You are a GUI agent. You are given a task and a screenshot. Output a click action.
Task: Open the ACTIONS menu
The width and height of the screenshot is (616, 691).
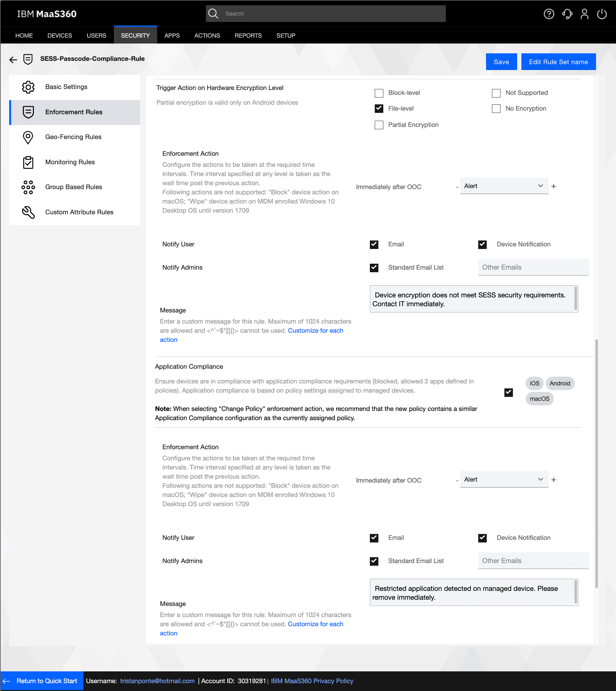coord(207,36)
